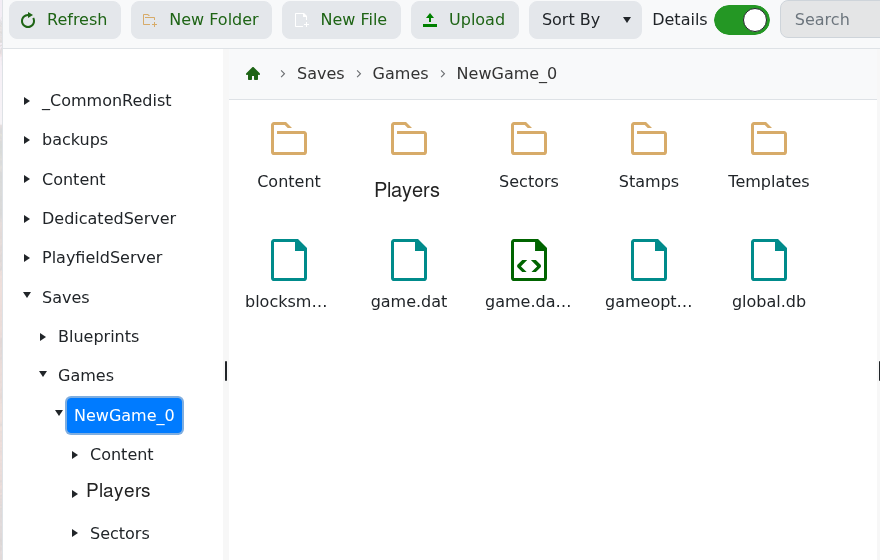880x560 pixels.
Task: Click NewGame_0 in breadcrumb path
Action: tap(506, 74)
